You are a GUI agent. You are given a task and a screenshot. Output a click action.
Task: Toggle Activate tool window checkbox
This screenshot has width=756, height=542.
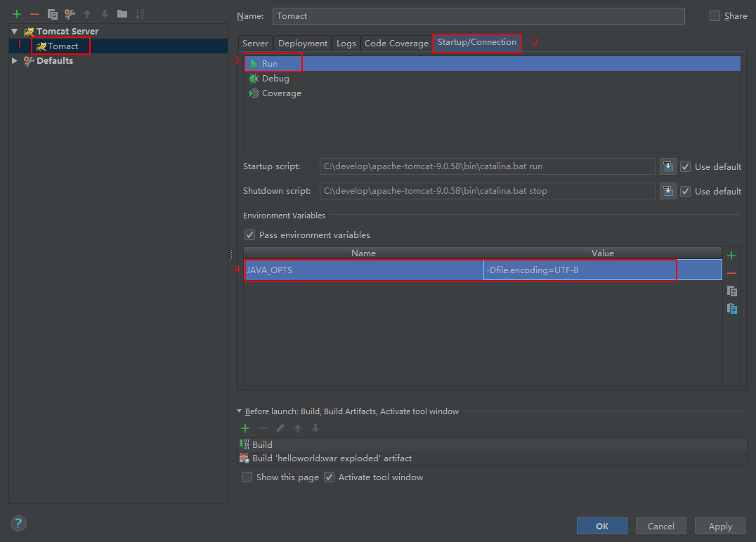coord(330,477)
